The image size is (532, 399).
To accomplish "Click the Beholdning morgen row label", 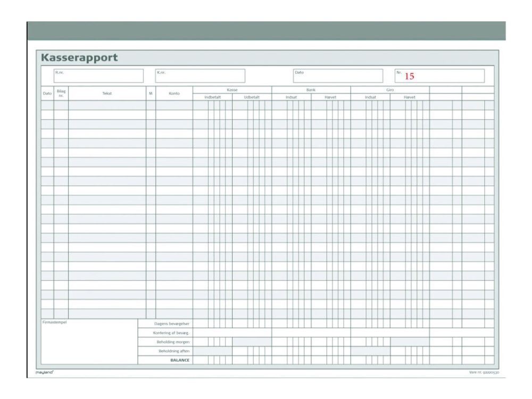I will coord(172,342).
